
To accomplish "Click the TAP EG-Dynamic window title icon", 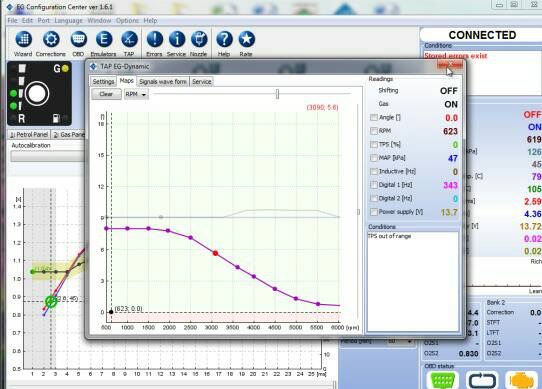I will click(x=93, y=66).
